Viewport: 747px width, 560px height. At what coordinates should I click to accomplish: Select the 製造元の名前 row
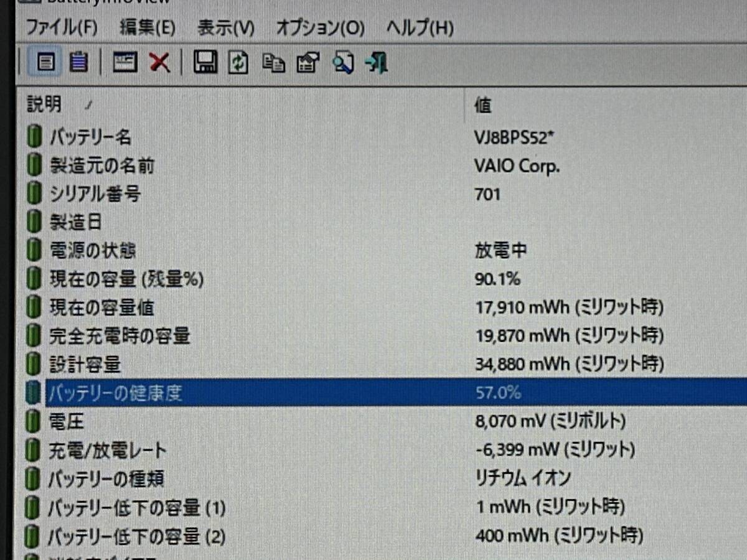coord(386,166)
